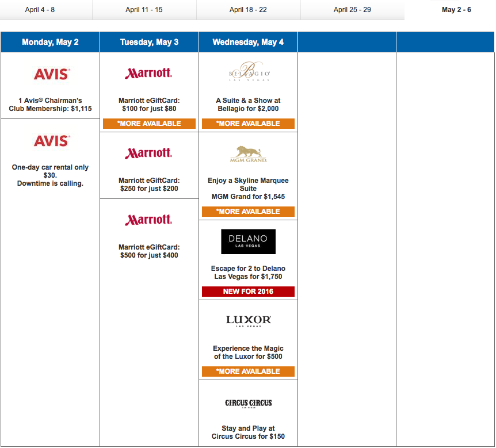Click the Avis logo above Chairman's Club offer
This screenshot has width=496, height=448.
pos(52,74)
